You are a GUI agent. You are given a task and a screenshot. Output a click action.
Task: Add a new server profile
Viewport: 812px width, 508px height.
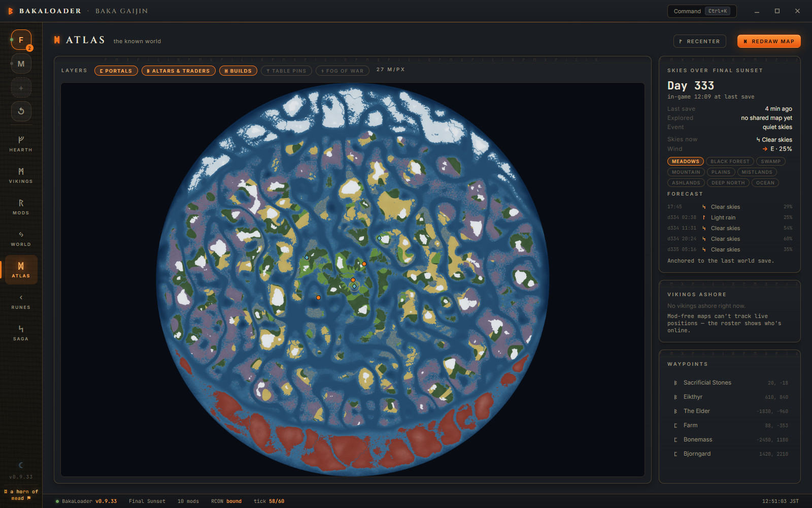tap(21, 88)
